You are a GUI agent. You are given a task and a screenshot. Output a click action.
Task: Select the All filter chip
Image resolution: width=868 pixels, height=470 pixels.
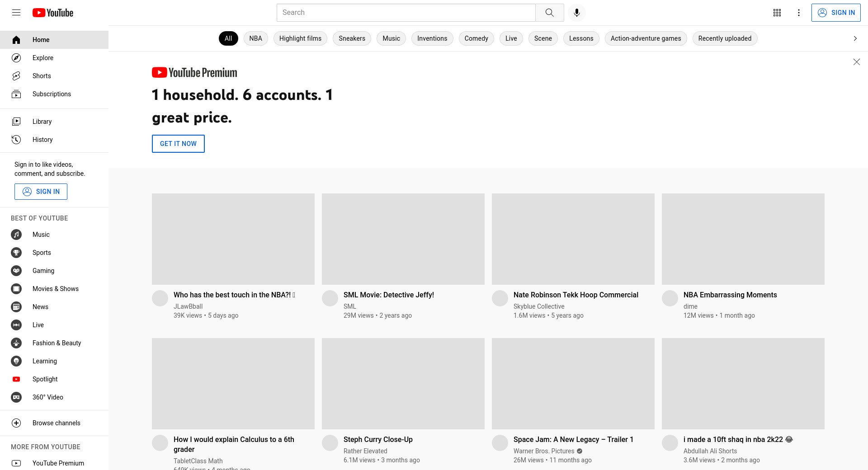point(228,38)
